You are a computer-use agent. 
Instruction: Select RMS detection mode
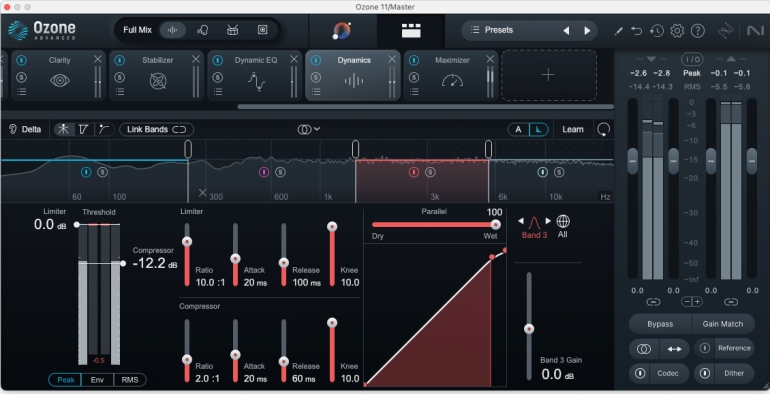tap(130, 380)
